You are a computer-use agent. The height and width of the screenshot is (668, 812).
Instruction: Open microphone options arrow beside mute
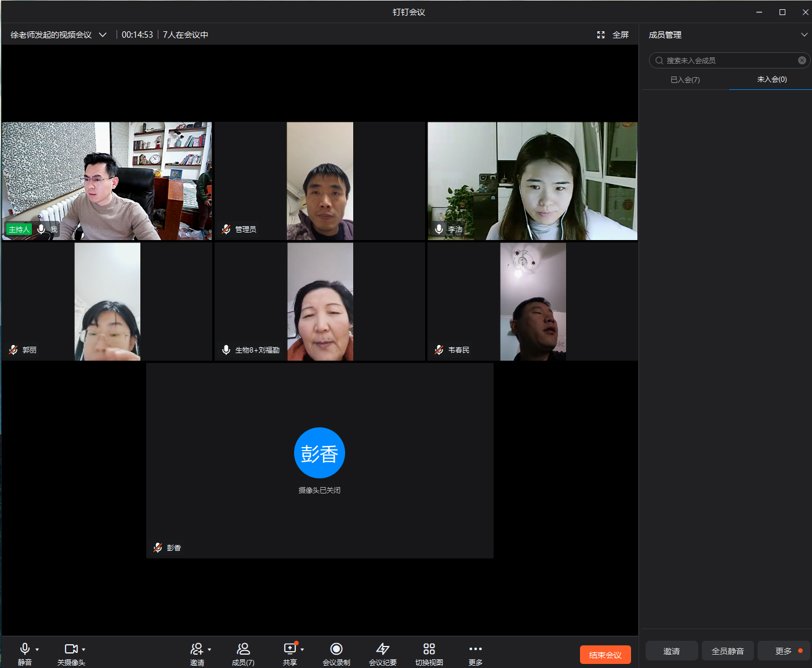pos(37,649)
